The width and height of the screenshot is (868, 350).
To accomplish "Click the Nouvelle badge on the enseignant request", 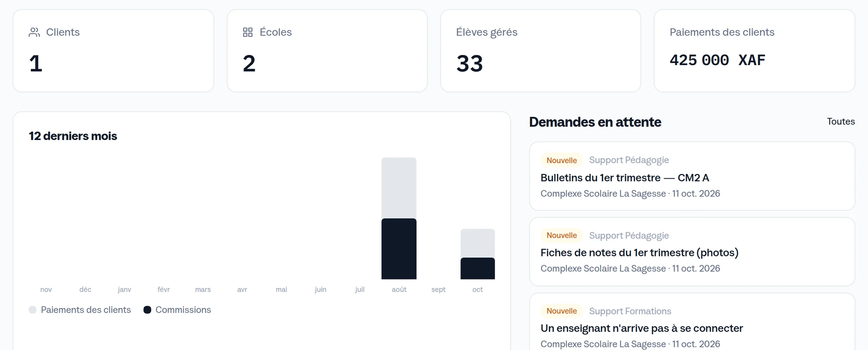I will (562, 311).
